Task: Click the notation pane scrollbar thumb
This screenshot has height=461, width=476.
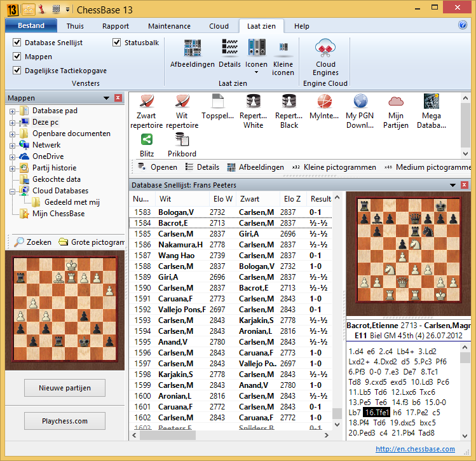Action: click(465, 357)
